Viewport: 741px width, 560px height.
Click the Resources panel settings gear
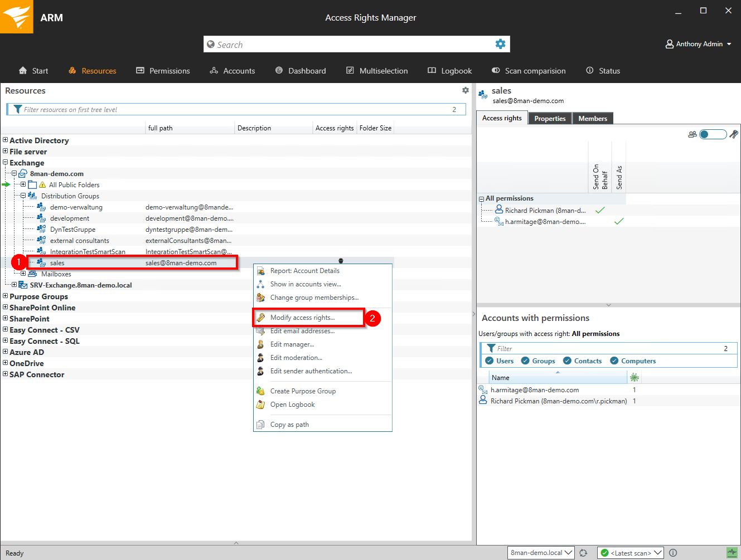[x=466, y=90]
